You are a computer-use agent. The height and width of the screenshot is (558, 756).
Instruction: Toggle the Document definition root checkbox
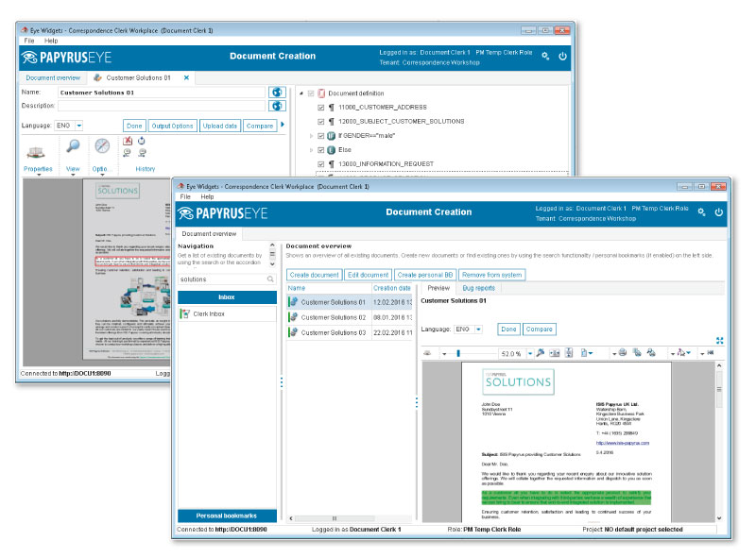(x=311, y=93)
